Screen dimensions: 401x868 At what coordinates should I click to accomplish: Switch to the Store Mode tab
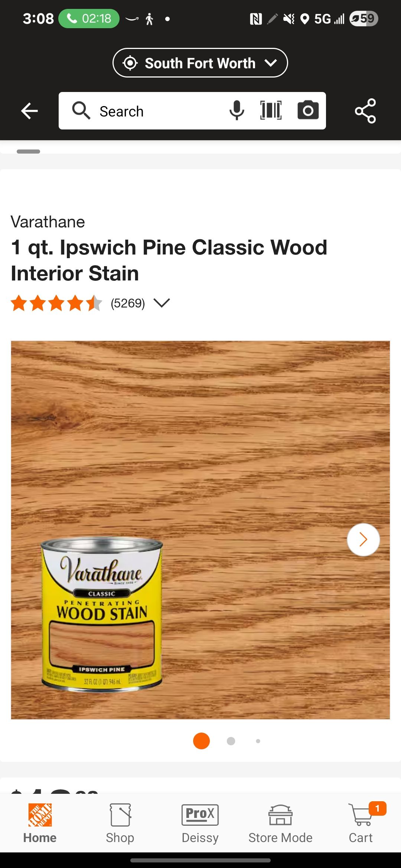pos(280,823)
